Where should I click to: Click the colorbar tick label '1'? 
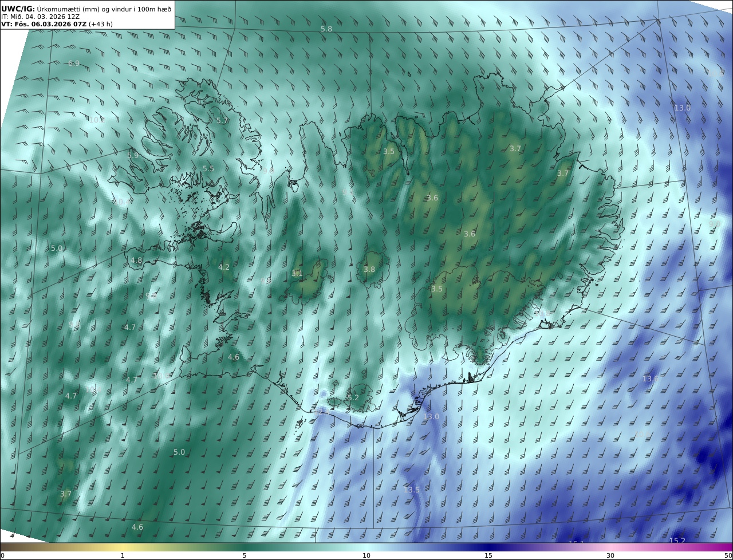(123, 555)
